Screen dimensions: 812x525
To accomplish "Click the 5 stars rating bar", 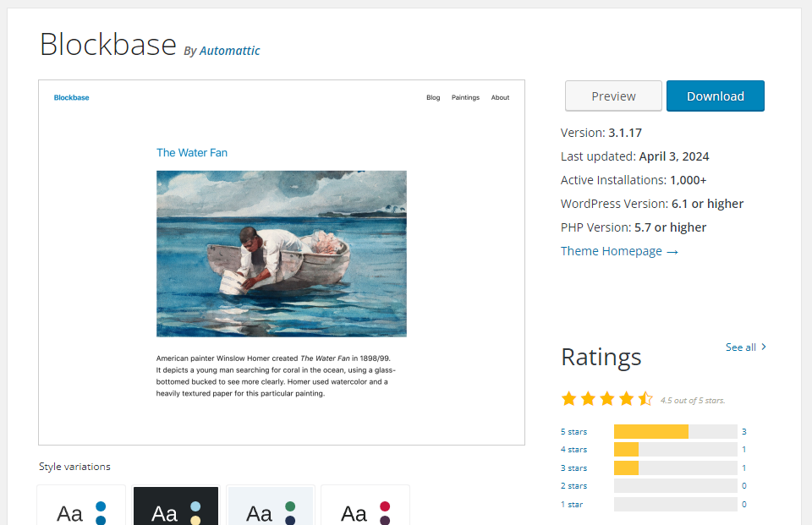I will [x=675, y=431].
